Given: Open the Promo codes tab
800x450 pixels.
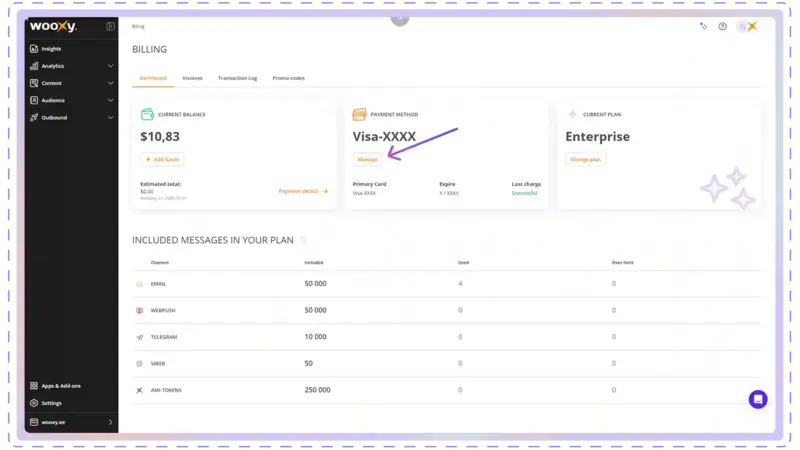Looking at the screenshot, I should coord(288,78).
